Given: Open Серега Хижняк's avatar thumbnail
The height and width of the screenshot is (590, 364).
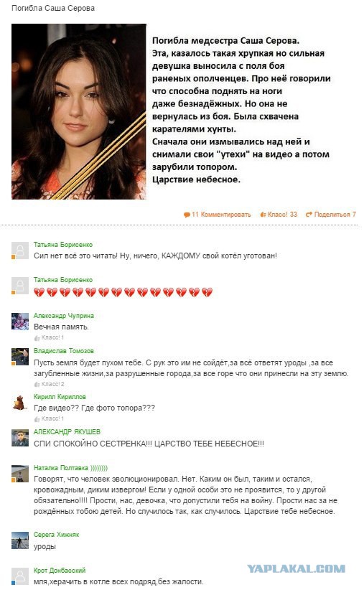Looking at the screenshot, I should (20, 540).
